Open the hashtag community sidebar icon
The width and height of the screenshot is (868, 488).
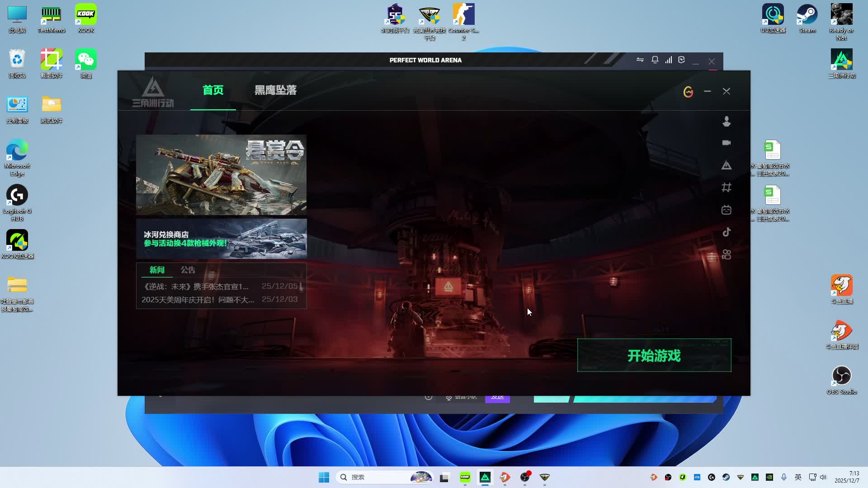(726, 188)
